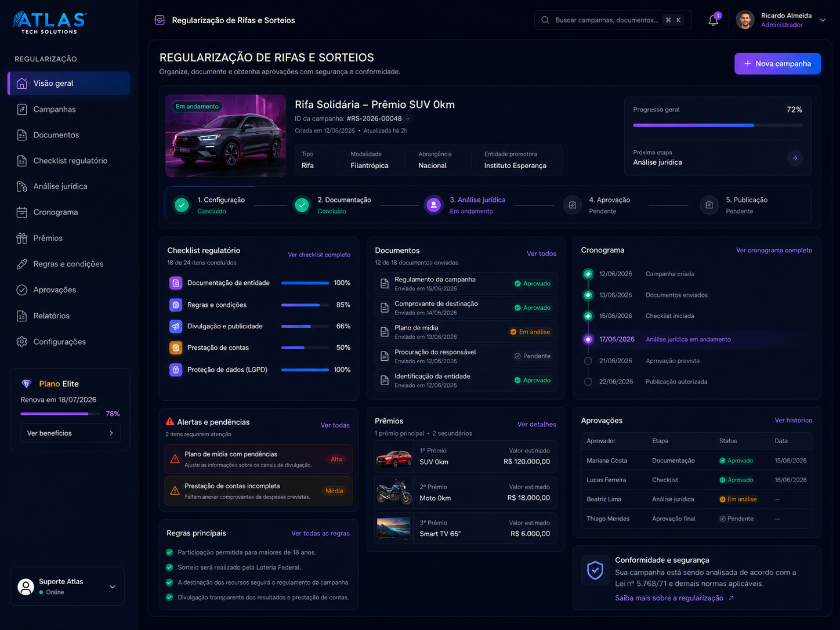This screenshot has height=630, width=840.
Task: Click the Documentação da entidade checklist icon
Action: (x=176, y=283)
